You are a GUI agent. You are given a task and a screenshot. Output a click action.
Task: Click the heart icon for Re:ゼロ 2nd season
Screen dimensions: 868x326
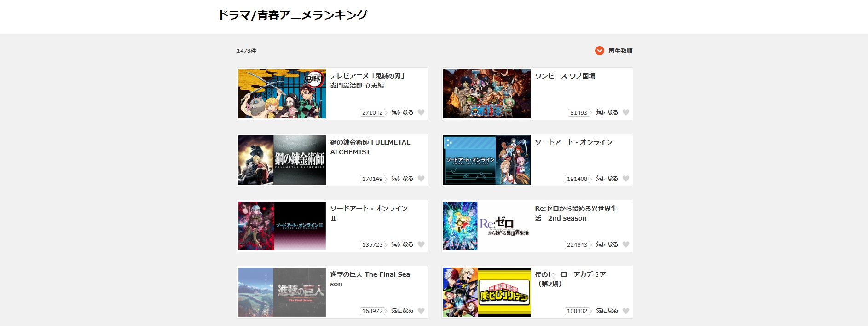(x=625, y=244)
